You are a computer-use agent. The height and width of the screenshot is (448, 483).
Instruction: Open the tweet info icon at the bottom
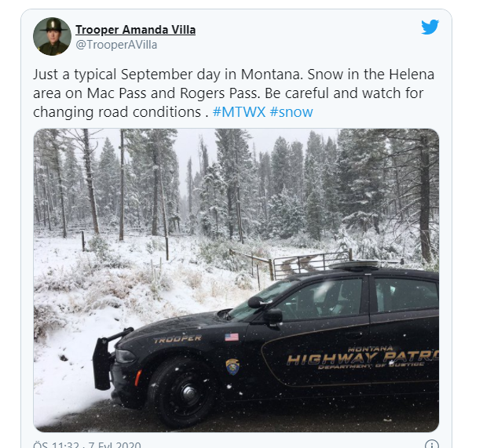click(432, 445)
